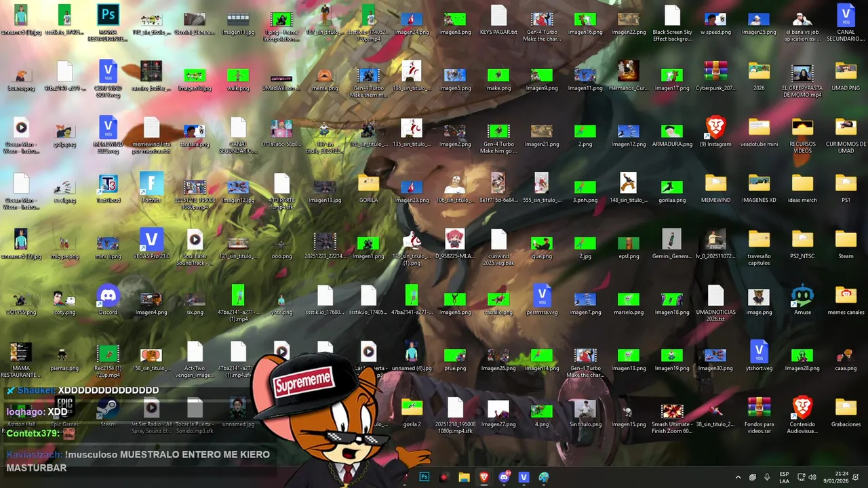Select the curiwind 2025.veg.bak file
This screenshot has width=868, height=488.
tap(498, 247)
